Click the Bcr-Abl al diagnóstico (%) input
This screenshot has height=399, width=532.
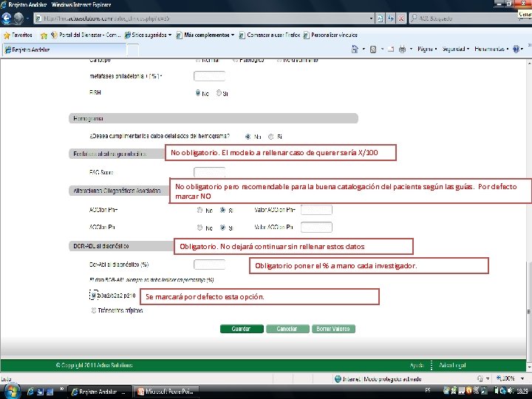[209, 265]
